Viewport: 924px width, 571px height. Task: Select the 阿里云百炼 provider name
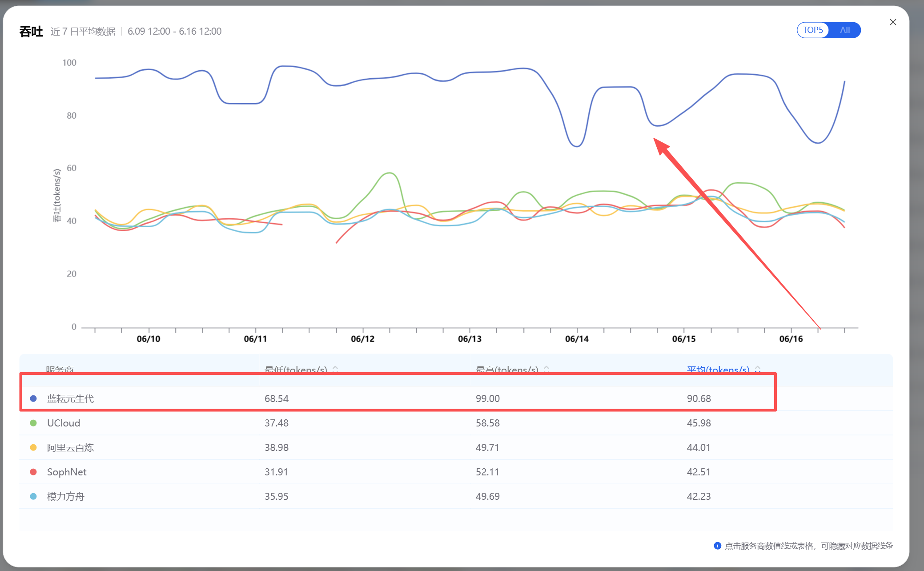coord(70,447)
